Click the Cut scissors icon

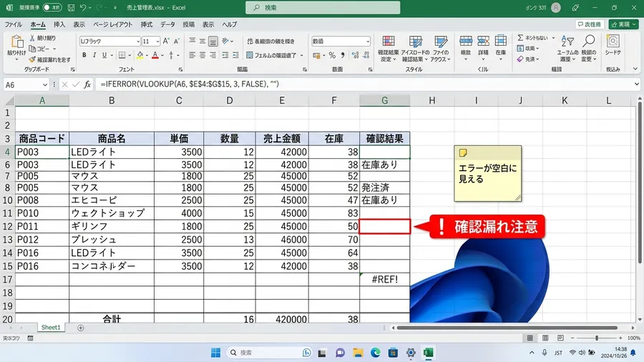pyautogui.click(x=32, y=38)
